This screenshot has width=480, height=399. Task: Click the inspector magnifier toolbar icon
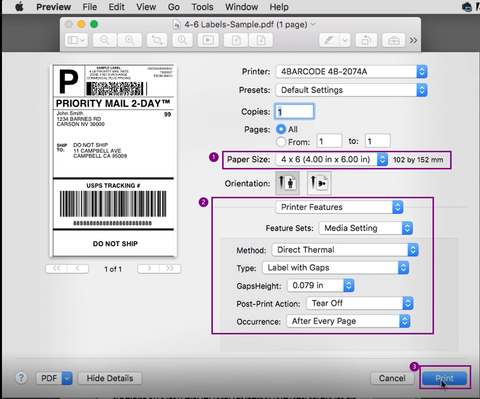point(182,40)
